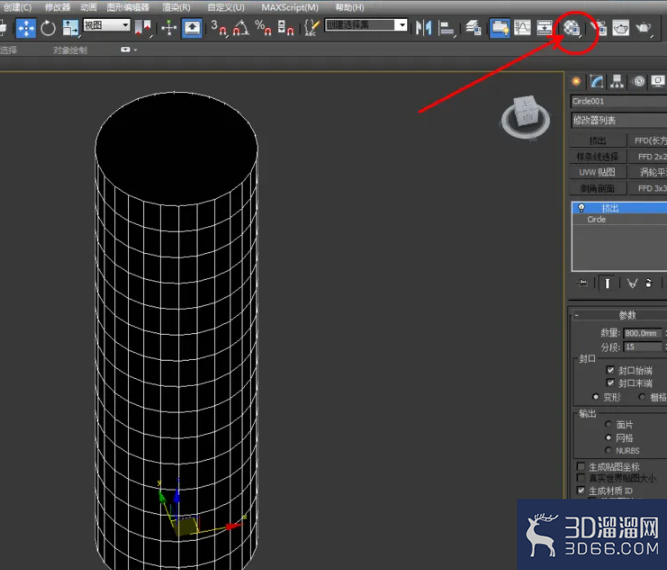
Task: Open the Rendered Frame Window icon
Action: point(621,28)
